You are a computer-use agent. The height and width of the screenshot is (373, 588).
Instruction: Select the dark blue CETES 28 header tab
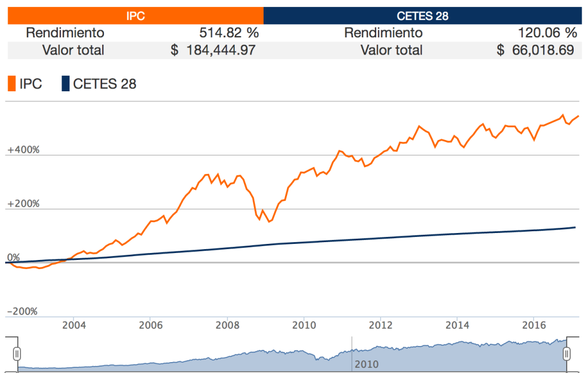point(423,15)
